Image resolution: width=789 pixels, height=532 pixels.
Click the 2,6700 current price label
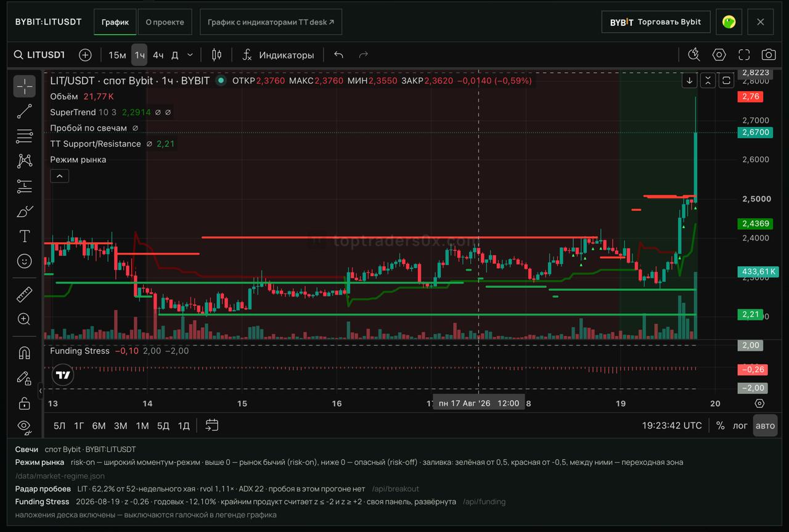click(755, 132)
